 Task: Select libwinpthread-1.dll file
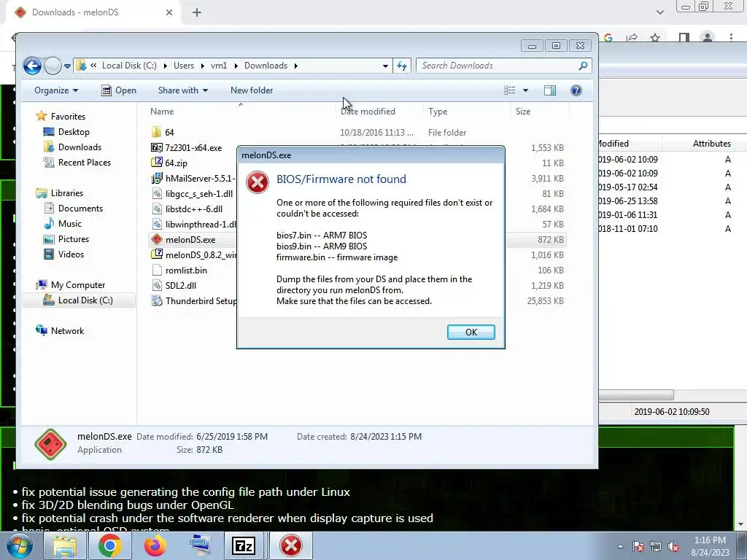(x=201, y=225)
